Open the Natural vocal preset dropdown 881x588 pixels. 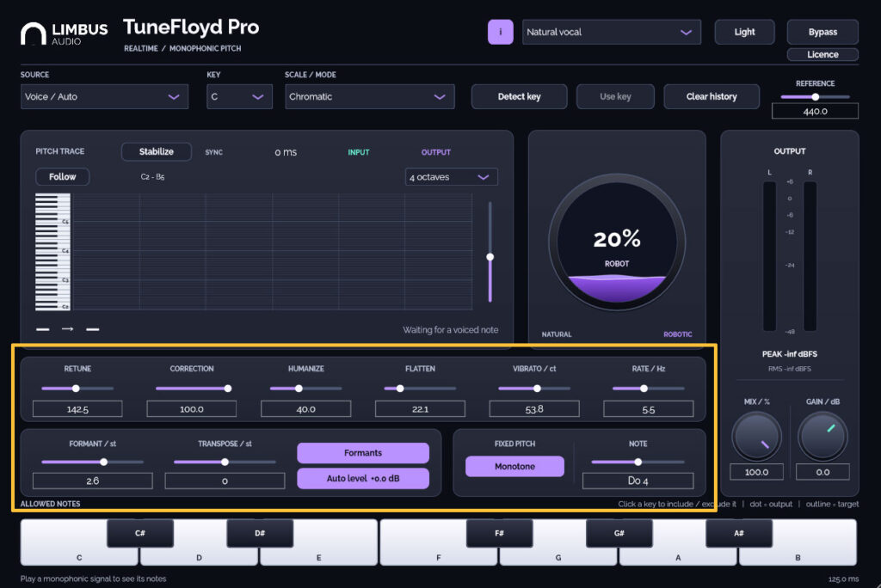click(x=612, y=32)
